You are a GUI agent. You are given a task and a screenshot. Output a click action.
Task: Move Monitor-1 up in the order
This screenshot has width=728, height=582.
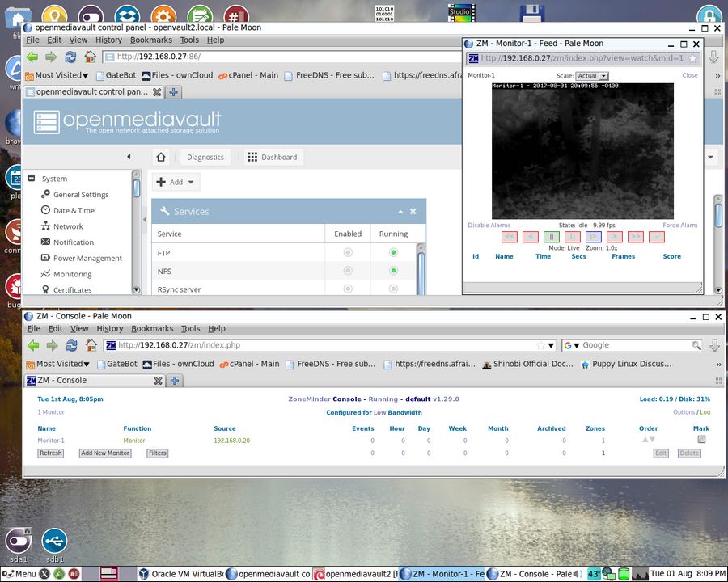[x=645, y=440]
